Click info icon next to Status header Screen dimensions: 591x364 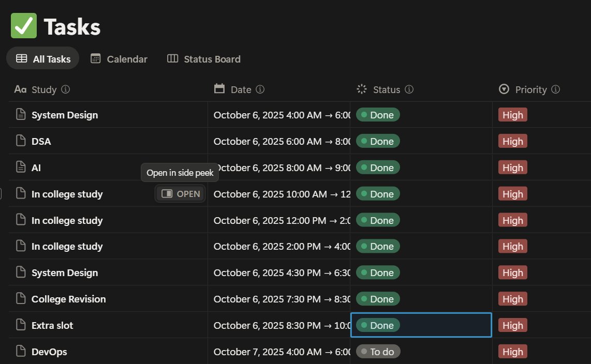click(x=409, y=89)
